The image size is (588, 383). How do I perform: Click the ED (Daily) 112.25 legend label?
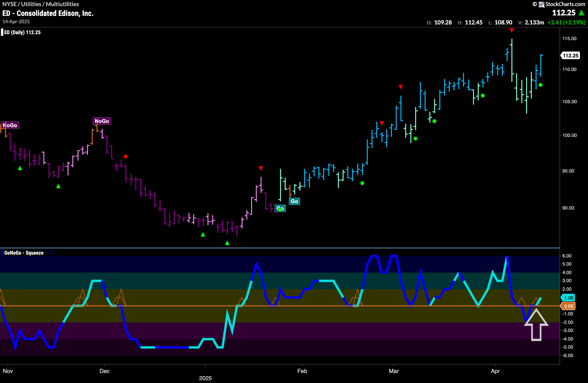22,32
